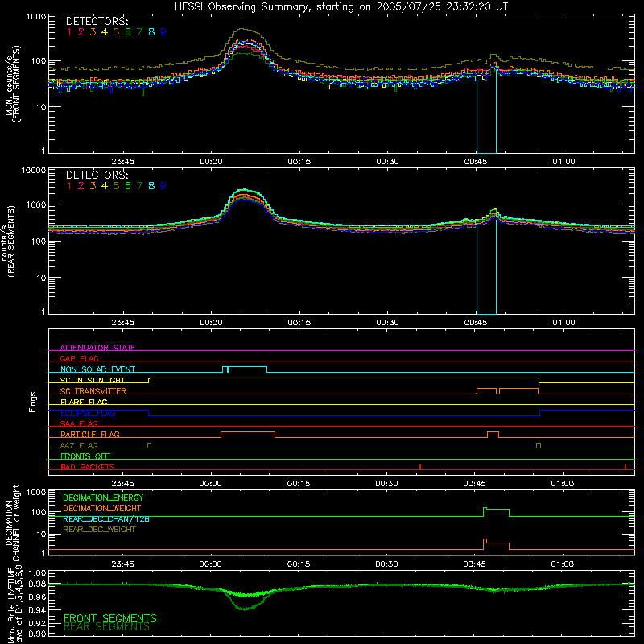Click DETECTORS: label in front segments panel
The height and width of the screenshot is (644, 644).
[x=97, y=22]
